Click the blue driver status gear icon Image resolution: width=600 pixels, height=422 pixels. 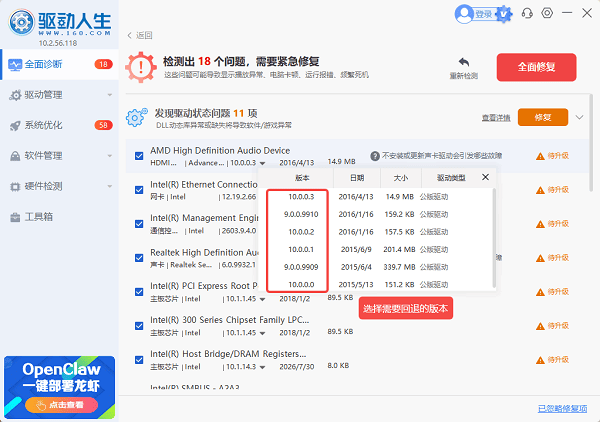click(x=136, y=117)
